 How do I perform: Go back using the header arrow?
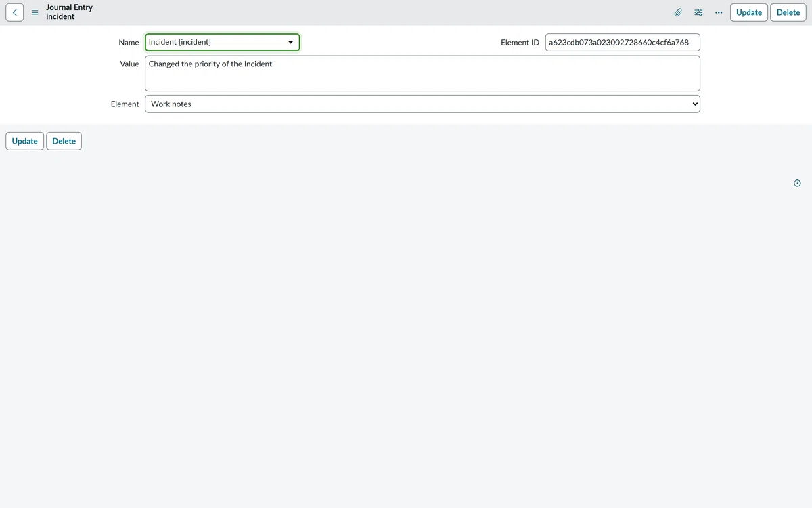click(x=15, y=12)
